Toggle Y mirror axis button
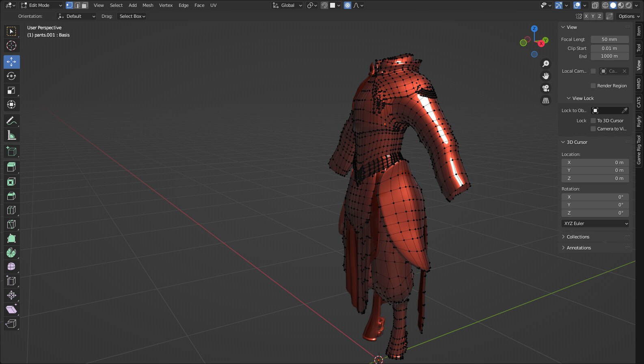 pos(593,16)
